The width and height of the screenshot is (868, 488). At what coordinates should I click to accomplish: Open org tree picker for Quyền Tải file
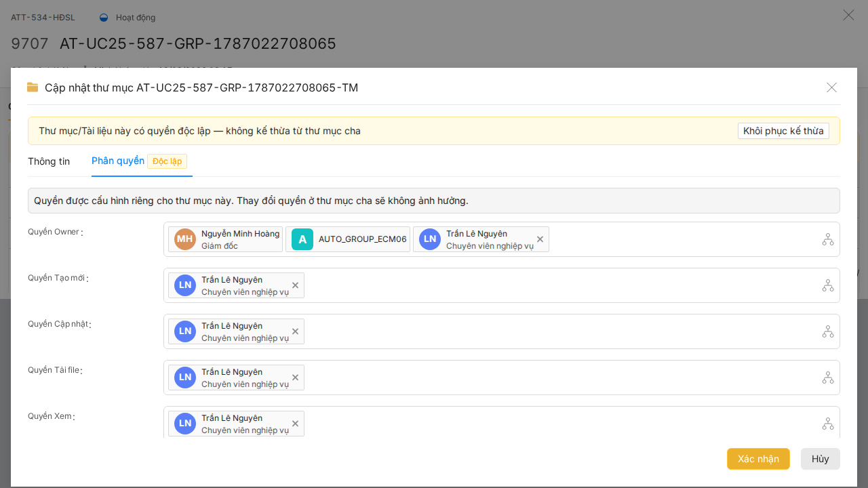coord(828,378)
